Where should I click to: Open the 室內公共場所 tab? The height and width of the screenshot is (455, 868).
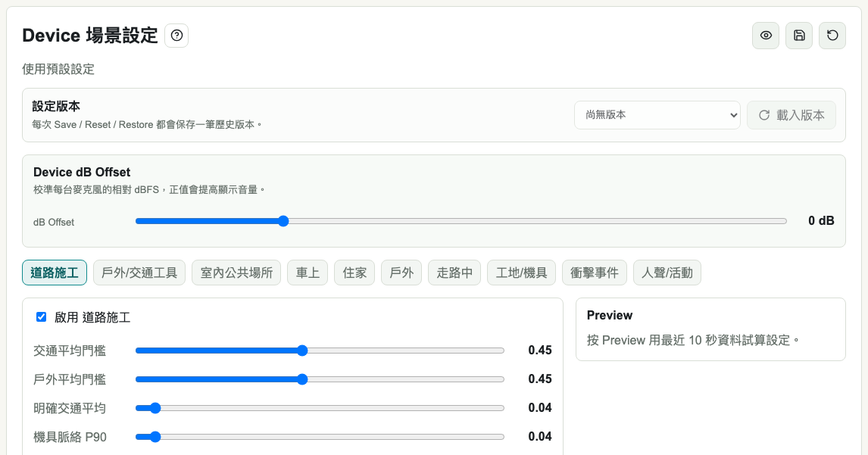tap(236, 273)
